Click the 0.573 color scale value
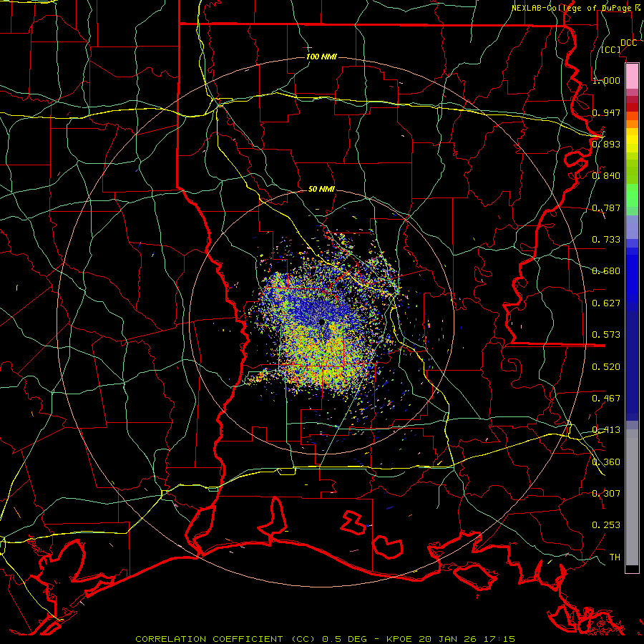Image resolution: width=644 pixels, height=644 pixels. (606, 335)
